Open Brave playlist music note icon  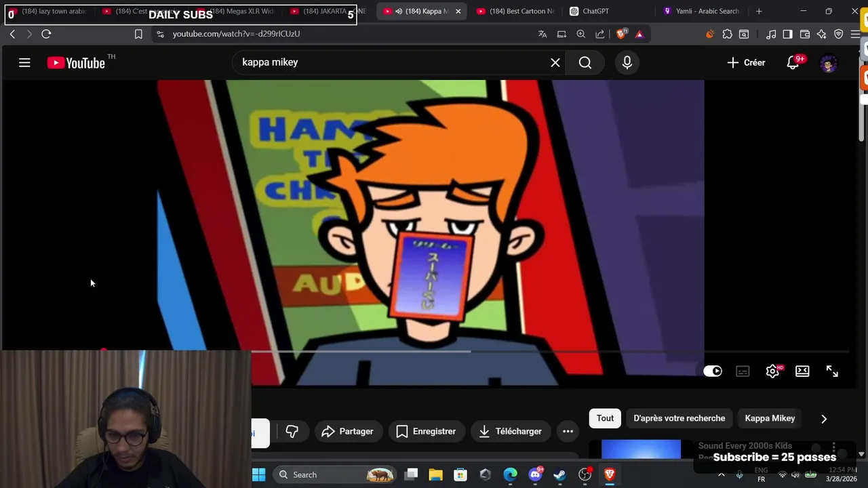(x=772, y=34)
